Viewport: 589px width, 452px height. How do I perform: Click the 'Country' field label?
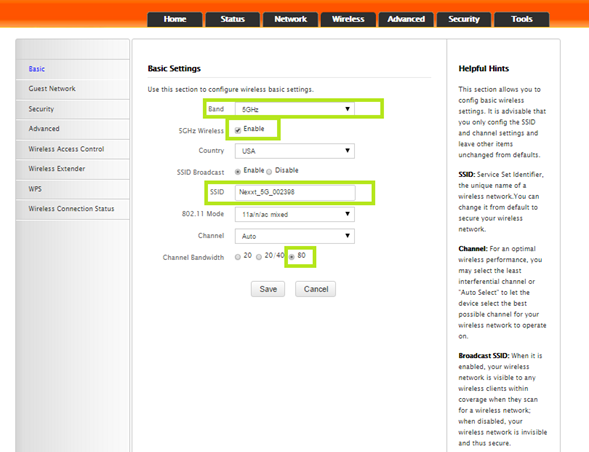pos(211,151)
